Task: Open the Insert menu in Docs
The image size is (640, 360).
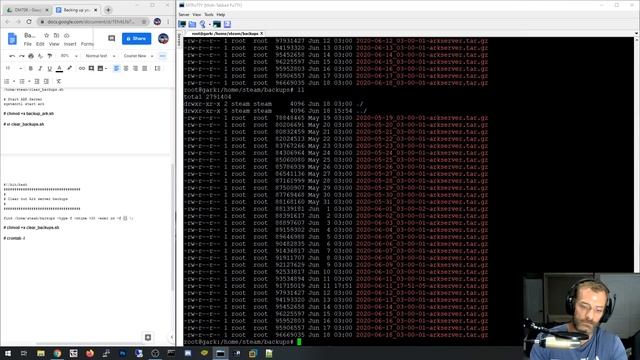Action: click(x=70, y=44)
